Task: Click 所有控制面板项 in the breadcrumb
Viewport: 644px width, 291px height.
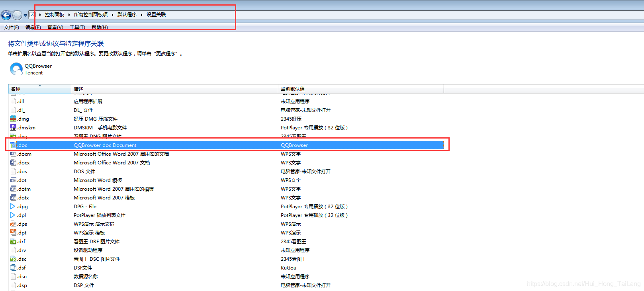Action: (x=91, y=15)
